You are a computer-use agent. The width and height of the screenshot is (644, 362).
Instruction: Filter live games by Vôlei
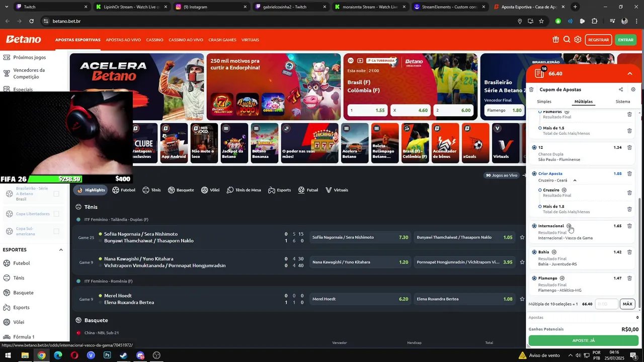[x=210, y=190]
